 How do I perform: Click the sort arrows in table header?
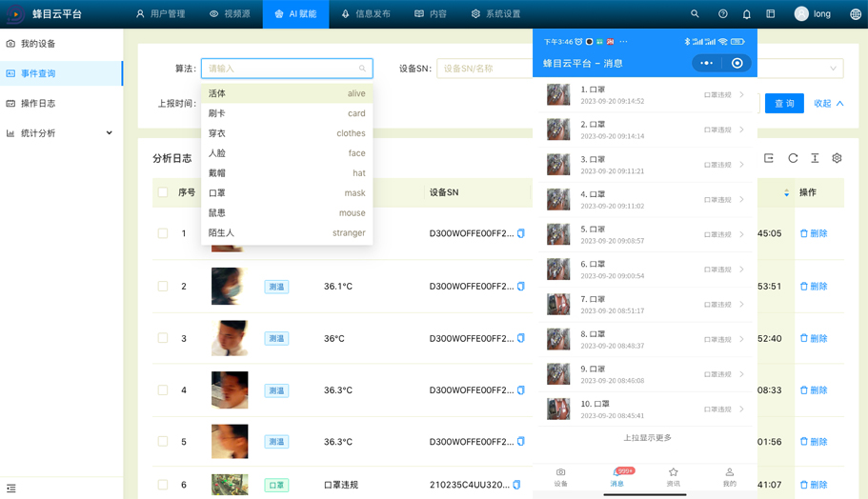point(787,192)
